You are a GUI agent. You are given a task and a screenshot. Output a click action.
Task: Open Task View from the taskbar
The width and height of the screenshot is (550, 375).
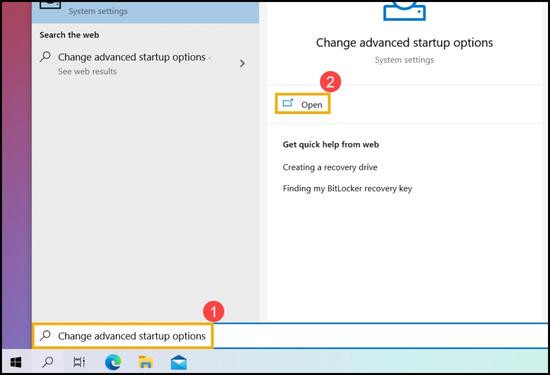[x=79, y=362]
